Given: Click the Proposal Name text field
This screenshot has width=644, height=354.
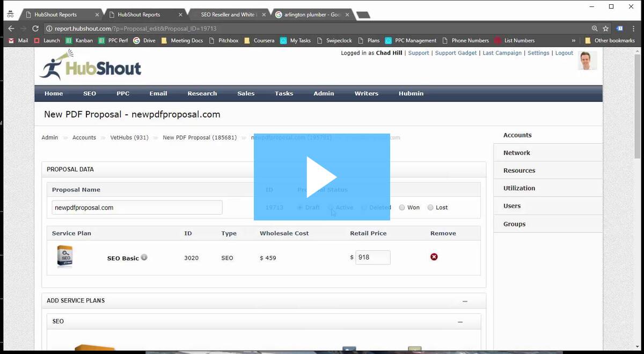Looking at the screenshot, I should [x=137, y=208].
